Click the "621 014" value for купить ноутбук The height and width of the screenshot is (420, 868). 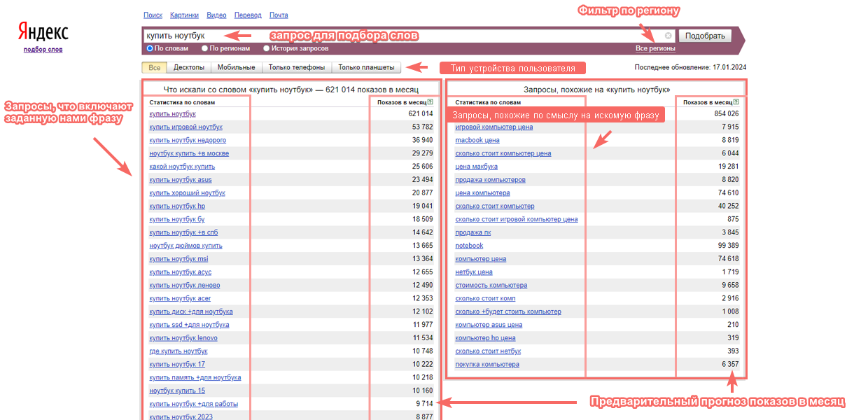coord(421,114)
